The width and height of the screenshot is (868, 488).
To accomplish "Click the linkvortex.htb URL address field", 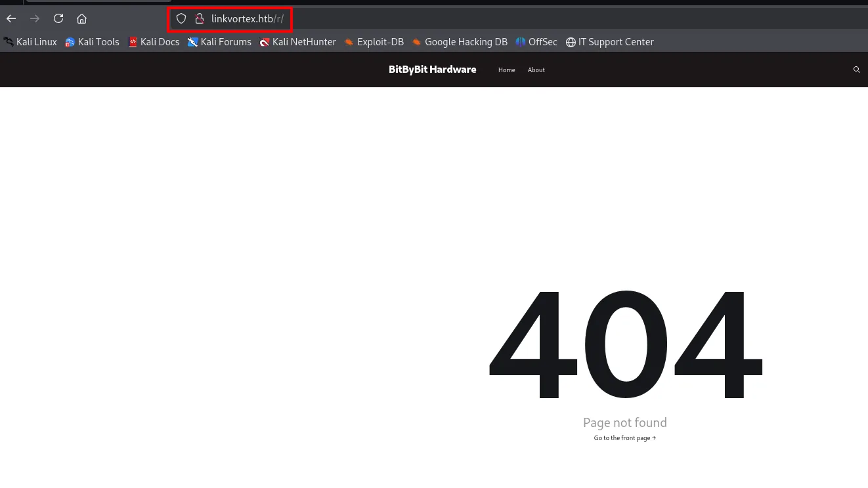I will 519,19.
